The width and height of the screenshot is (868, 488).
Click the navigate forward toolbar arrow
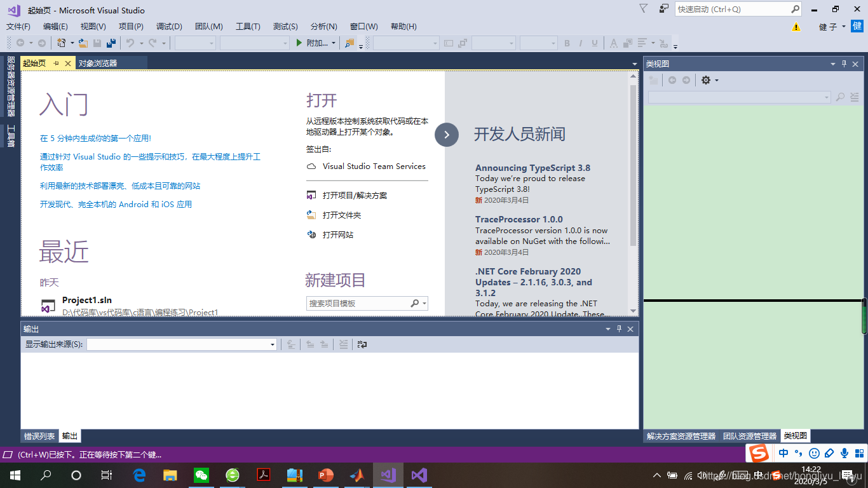click(42, 43)
